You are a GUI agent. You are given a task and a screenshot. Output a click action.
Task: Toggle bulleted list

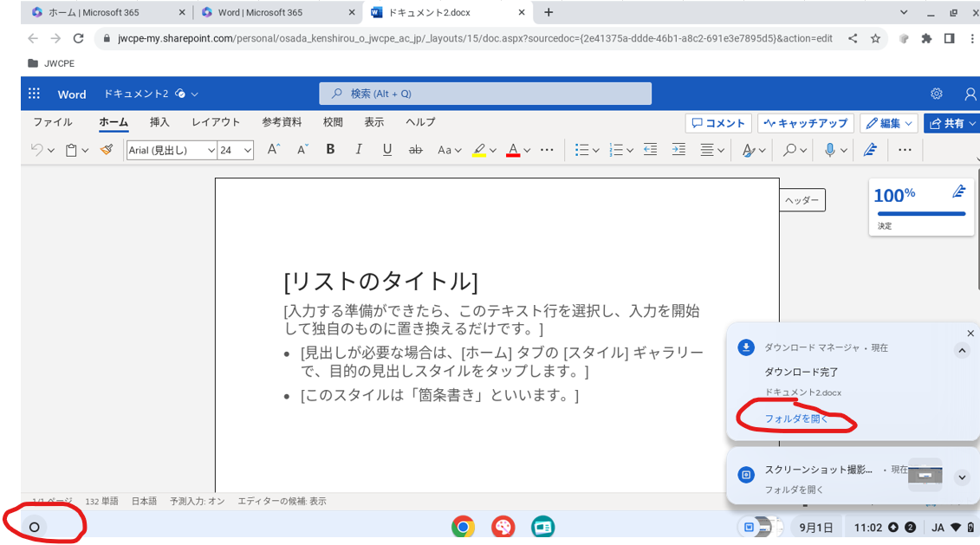tap(582, 150)
